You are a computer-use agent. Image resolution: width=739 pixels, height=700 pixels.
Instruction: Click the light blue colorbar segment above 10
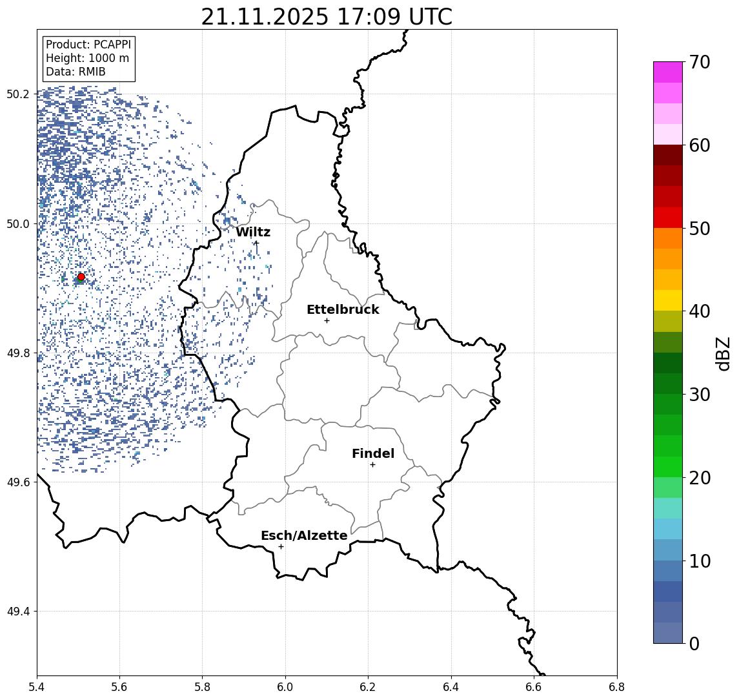click(668, 550)
